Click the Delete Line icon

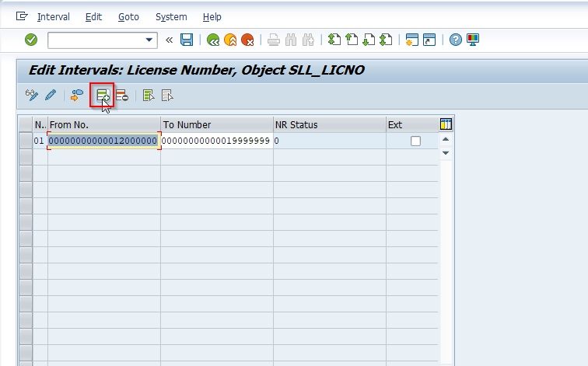pyautogui.click(x=122, y=95)
